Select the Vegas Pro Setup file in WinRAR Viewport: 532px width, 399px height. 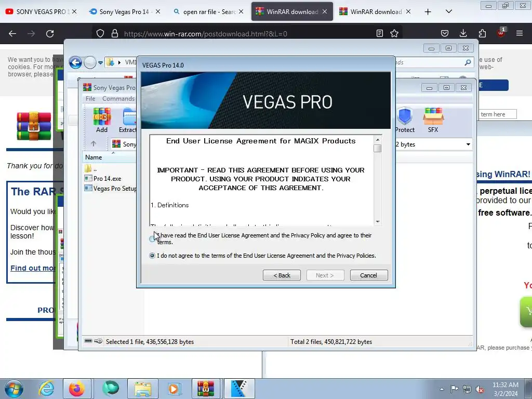[110, 188]
